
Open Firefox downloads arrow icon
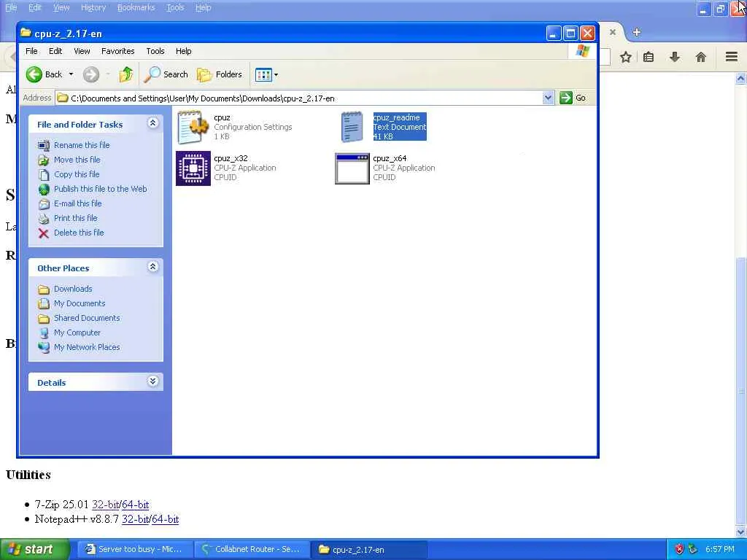click(675, 57)
